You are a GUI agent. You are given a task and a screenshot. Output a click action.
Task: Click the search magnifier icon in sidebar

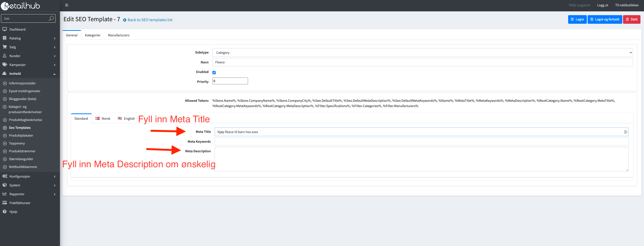(51, 18)
